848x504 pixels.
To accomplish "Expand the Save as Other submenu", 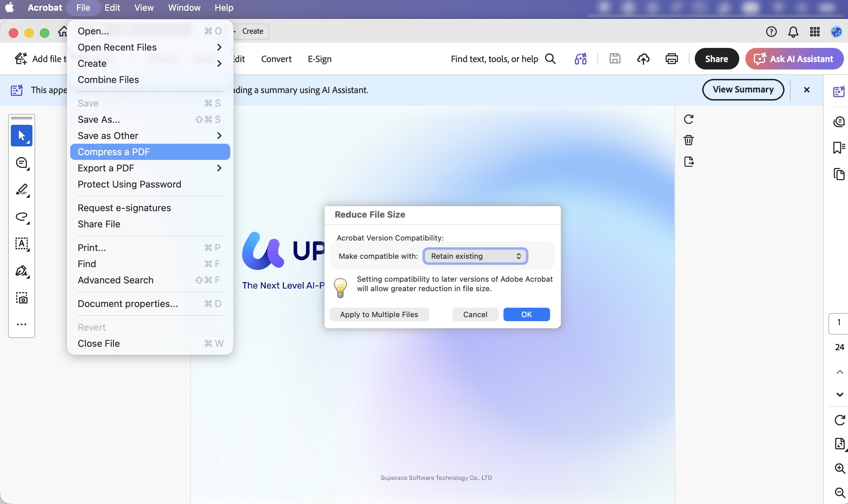I will [x=150, y=136].
